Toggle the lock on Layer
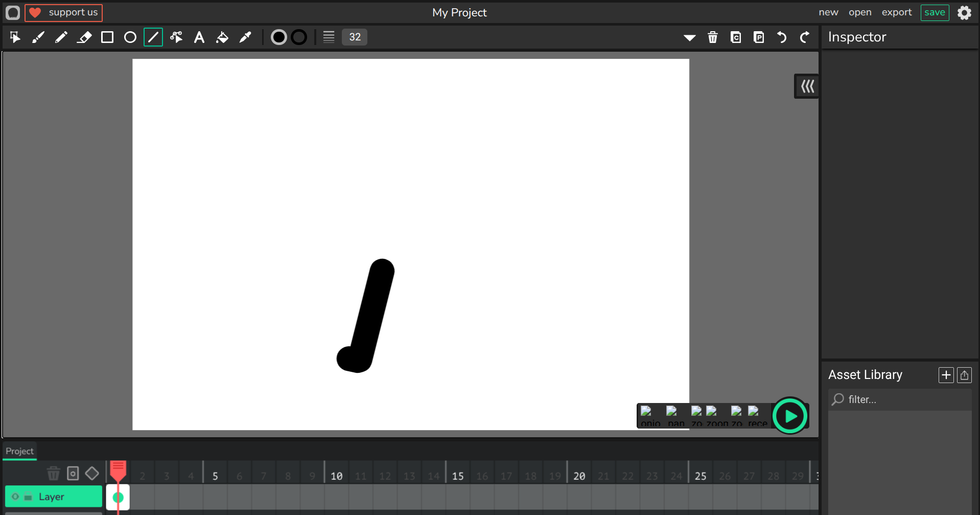980x515 pixels. click(x=28, y=497)
